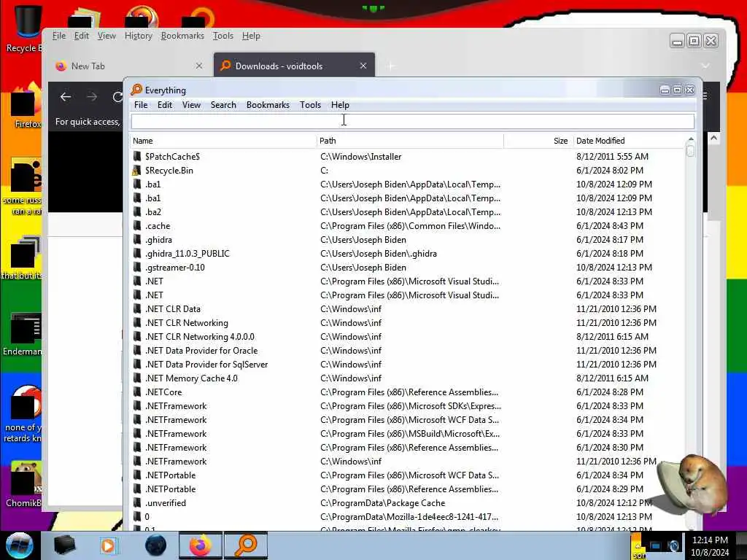Open Firefox History menu
747x560 pixels.
(138, 36)
